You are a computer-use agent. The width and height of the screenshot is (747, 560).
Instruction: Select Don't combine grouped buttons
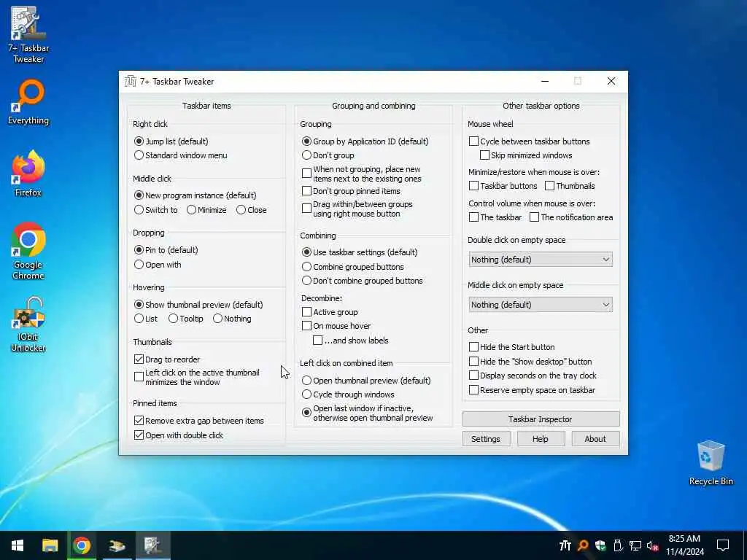362,281
